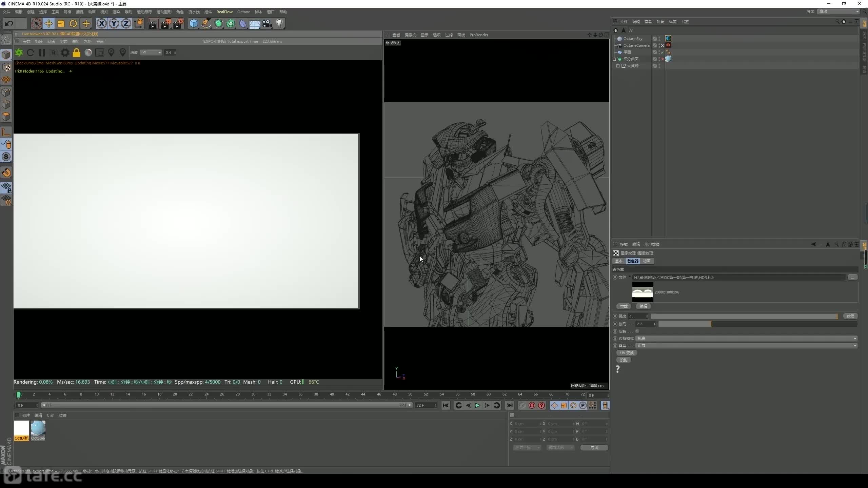Expand the 细分曲面 object tree
Screen dimensions: 868x488
[614, 59]
